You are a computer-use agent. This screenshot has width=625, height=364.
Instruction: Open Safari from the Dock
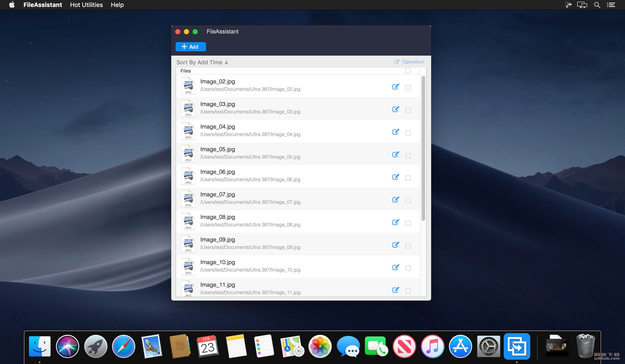[x=123, y=346]
